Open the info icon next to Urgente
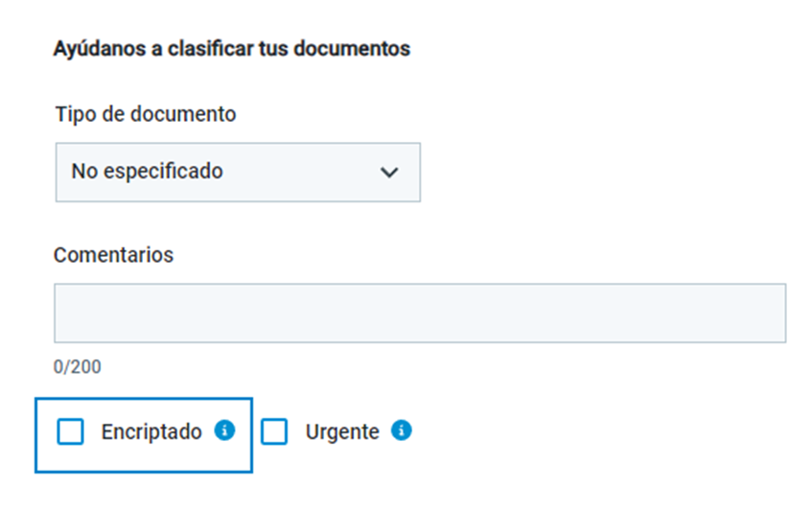This screenshot has width=812, height=508. 402,430
